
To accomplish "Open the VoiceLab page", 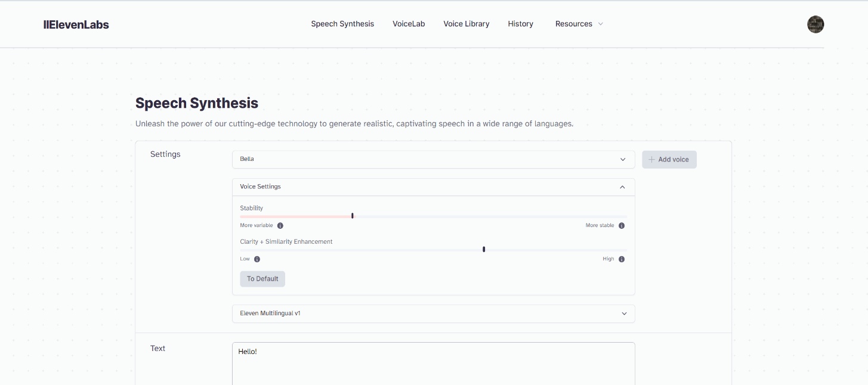I will coord(409,24).
